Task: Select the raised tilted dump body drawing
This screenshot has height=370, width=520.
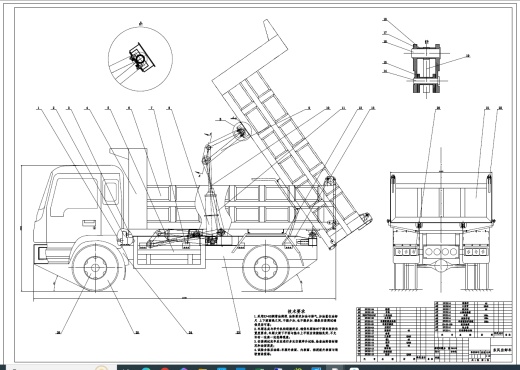Action: [292, 133]
